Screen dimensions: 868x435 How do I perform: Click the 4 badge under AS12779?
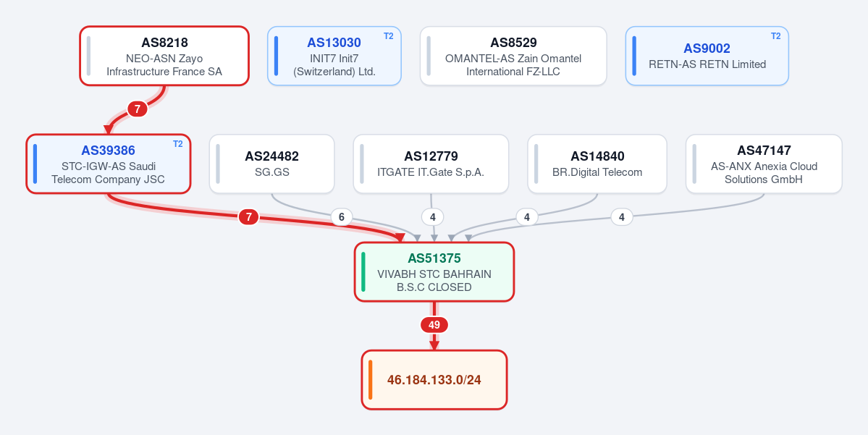(x=432, y=217)
